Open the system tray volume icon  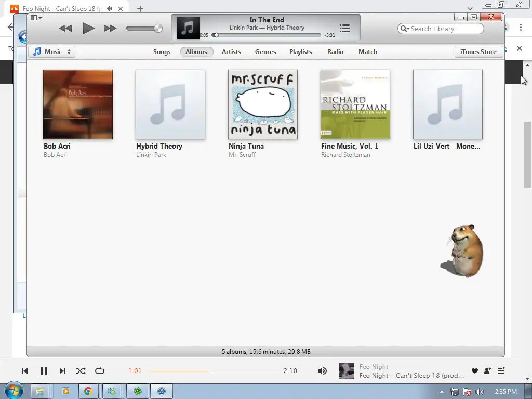479,392
